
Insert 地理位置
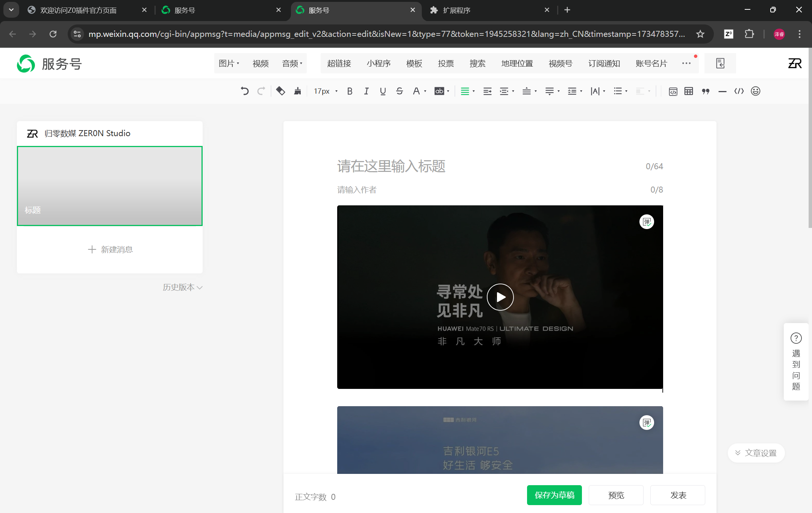pyautogui.click(x=517, y=64)
